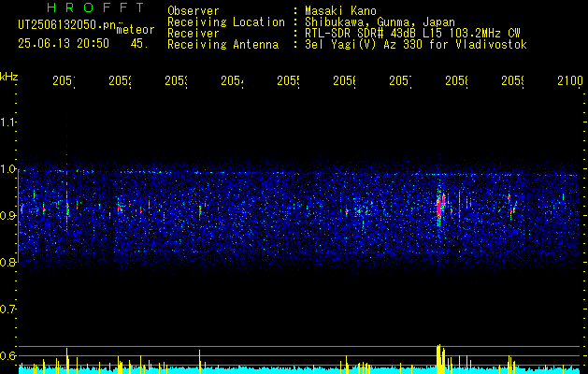Click the name Masaki Kano
Screen dimensions: 588x374
pyautogui.click(x=340, y=10)
